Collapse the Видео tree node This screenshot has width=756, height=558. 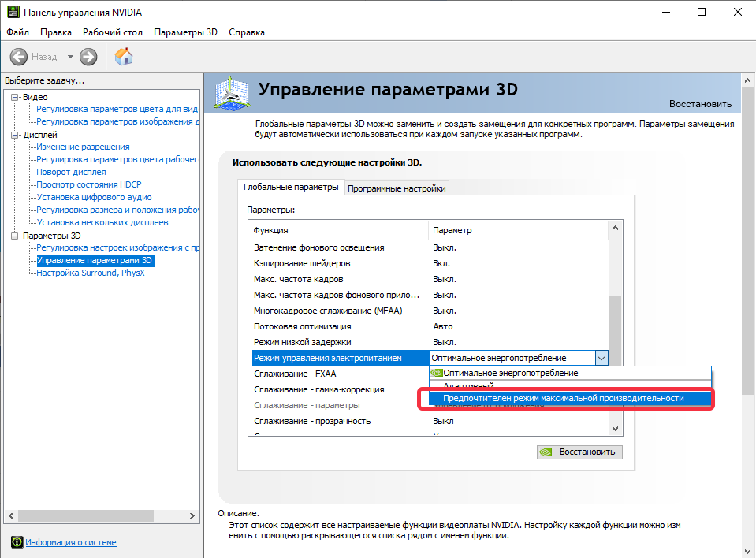14,98
